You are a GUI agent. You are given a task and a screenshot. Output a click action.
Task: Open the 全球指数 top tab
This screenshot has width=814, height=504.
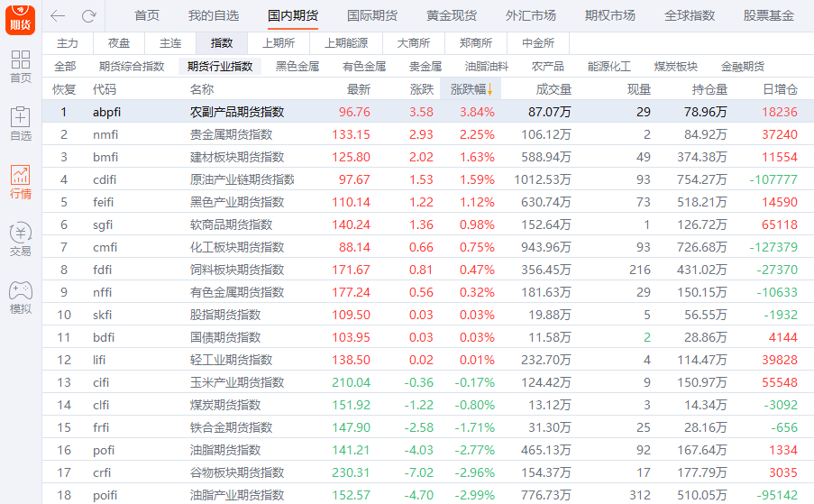point(690,15)
